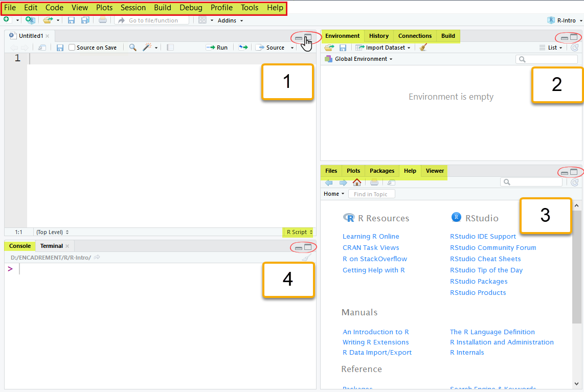
Task: Expand the Global Environment dropdown
Action: [363, 59]
